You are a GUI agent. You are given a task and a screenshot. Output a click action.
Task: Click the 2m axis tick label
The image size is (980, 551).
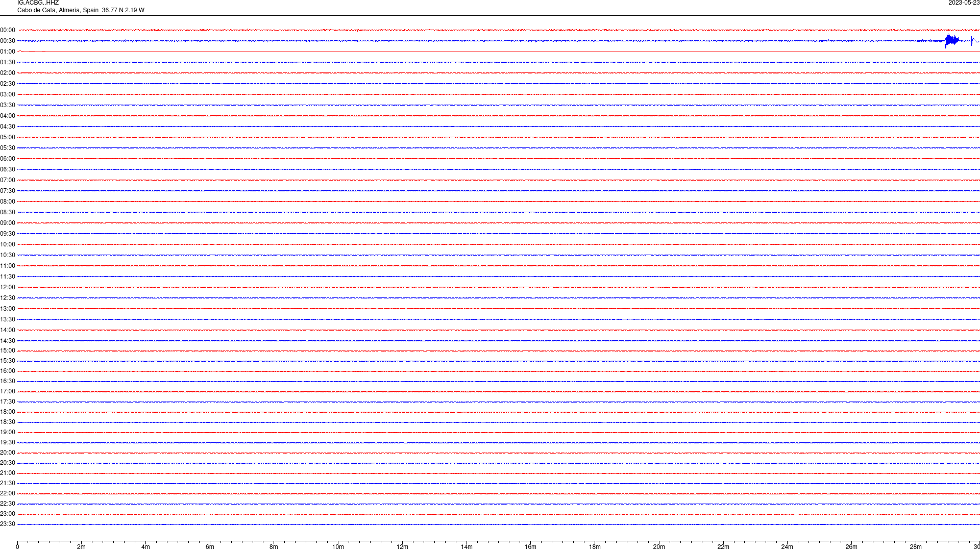(82, 547)
